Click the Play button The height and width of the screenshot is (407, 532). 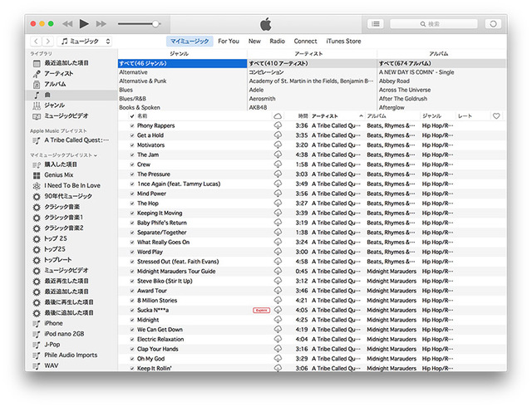pyautogui.click(x=84, y=24)
